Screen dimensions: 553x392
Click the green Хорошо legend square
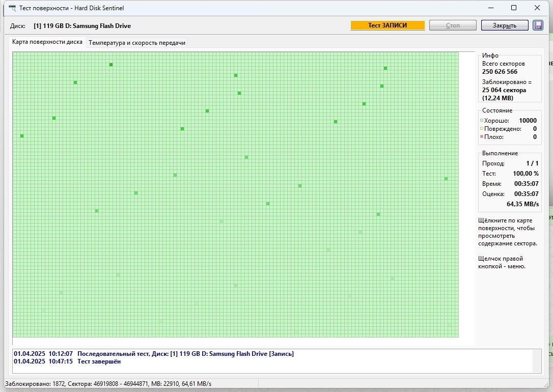click(x=482, y=121)
